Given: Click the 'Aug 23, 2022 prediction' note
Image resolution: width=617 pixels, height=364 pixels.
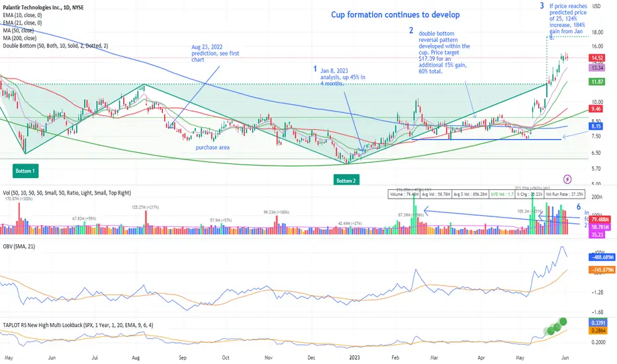Looking at the screenshot, I should (x=215, y=53).
